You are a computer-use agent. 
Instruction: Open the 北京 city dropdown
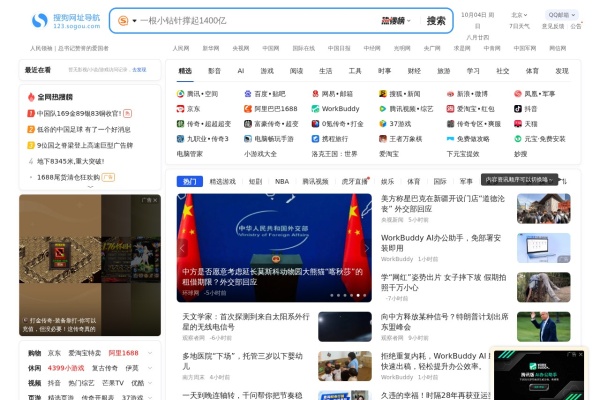(x=519, y=15)
